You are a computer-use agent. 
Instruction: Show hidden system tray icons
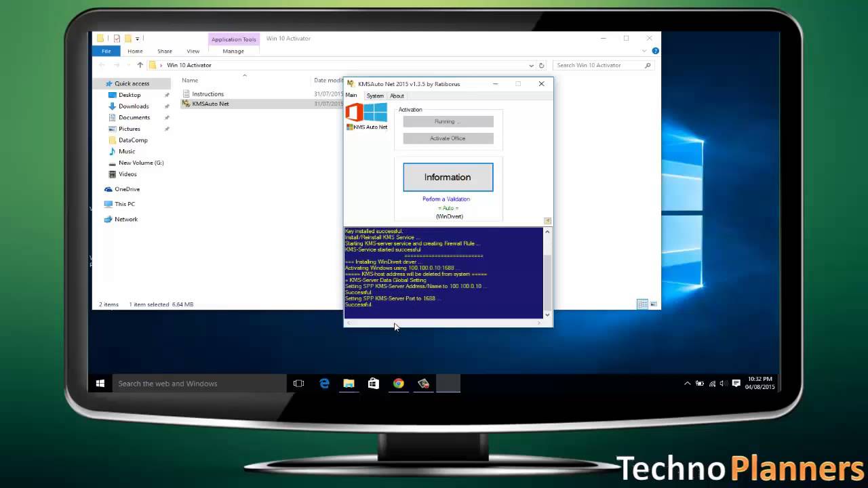pyautogui.click(x=687, y=384)
